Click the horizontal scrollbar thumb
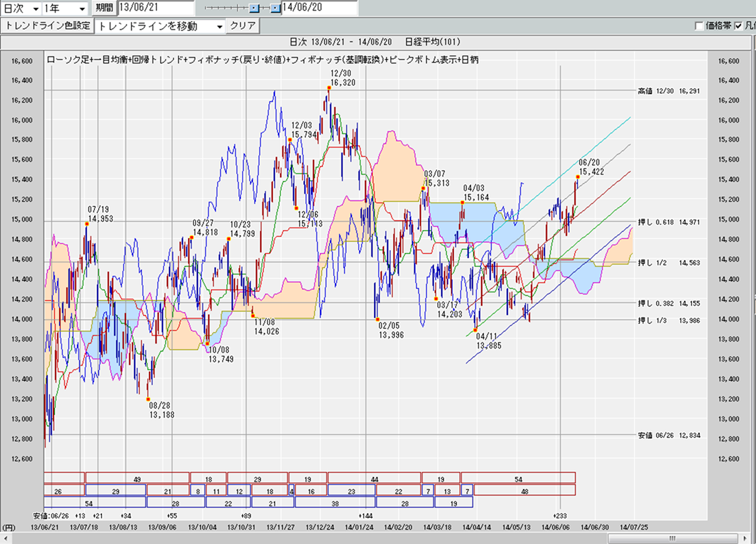This screenshot has height=544, width=756. (x=673, y=538)
